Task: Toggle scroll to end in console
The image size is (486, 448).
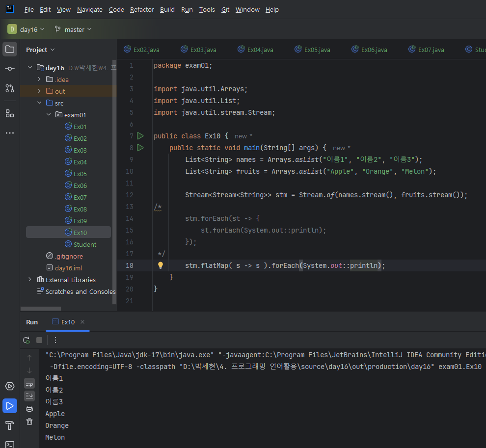Action: [29, 396]
